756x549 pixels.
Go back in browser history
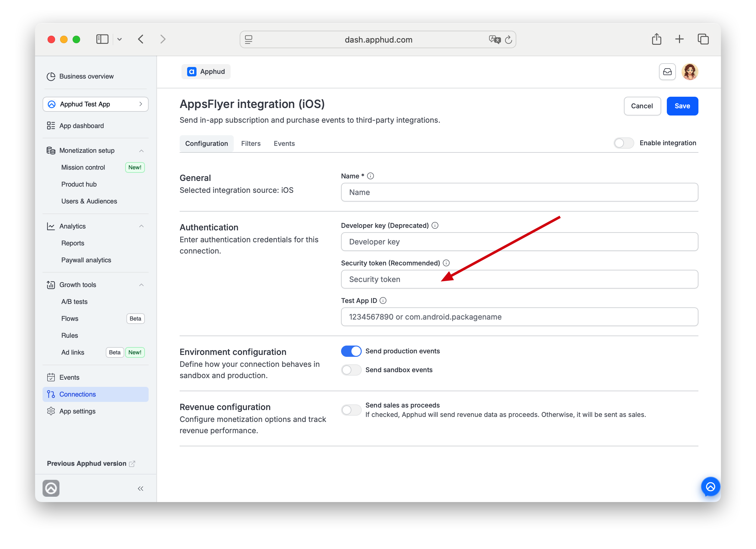coord(141,39)
